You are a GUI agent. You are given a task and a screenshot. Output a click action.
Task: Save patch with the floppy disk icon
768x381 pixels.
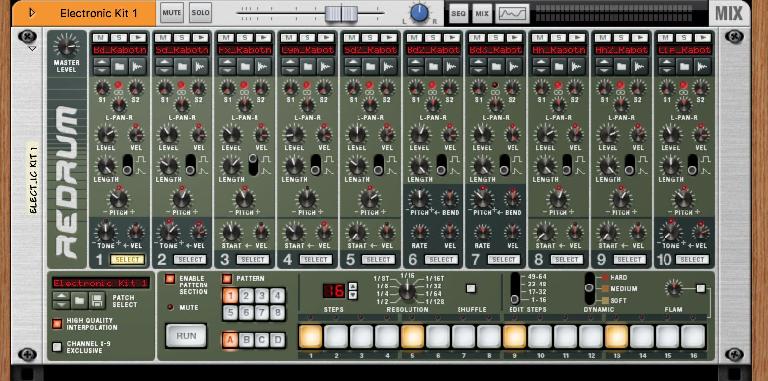point(97,300)
